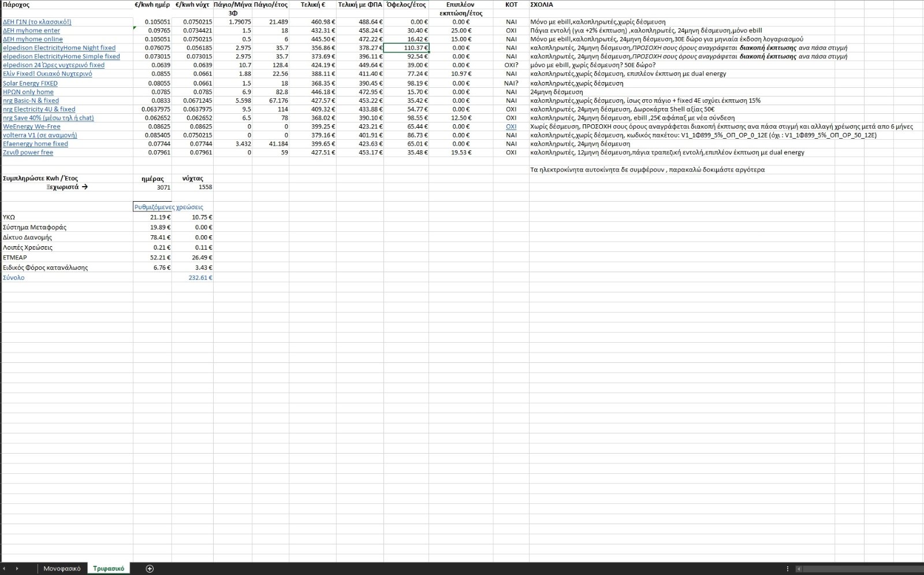924x575 pixels.
Task: Select the 128.4 annual fee cell
Action: click(x=270, y=65)
